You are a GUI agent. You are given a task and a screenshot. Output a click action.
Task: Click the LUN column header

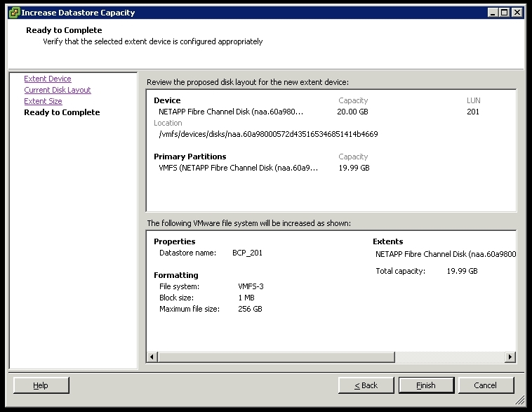(473, 100)
